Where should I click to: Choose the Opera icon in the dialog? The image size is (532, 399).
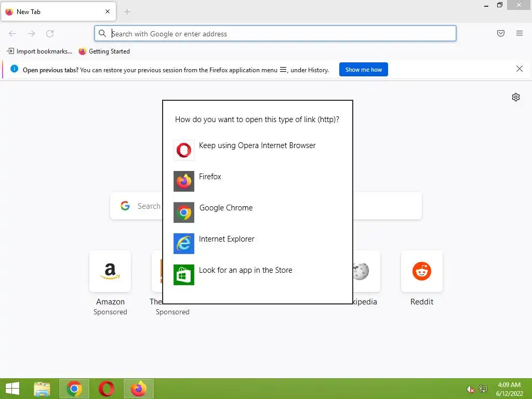183,150
